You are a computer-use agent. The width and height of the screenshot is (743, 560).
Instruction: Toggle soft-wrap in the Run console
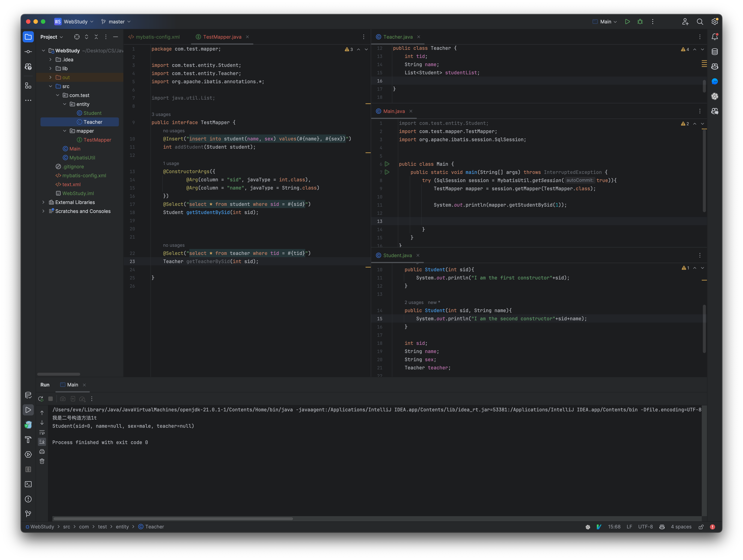click(x=42, y=432)
